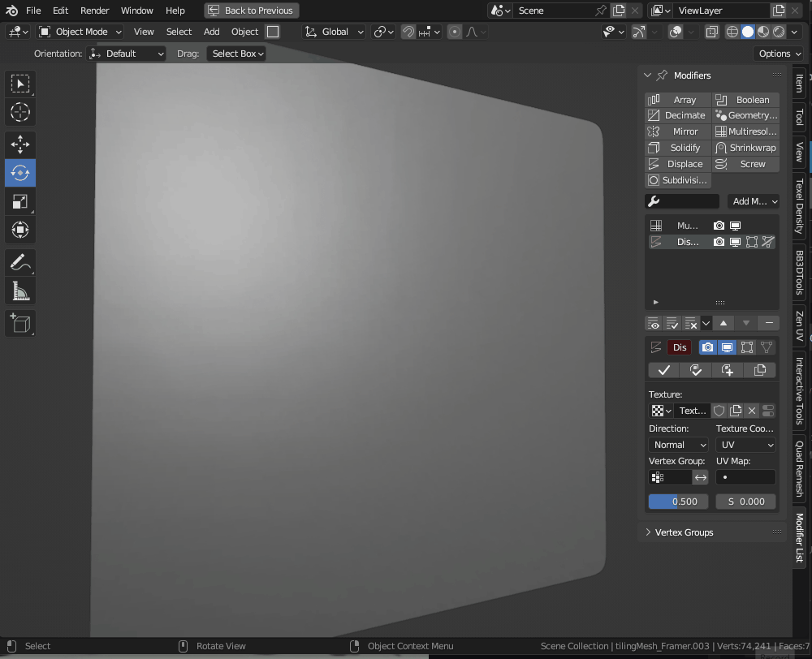Screen dimensions: 812x659
Task: Choose the Annotate pencil tool
Action: click(20, 262)
